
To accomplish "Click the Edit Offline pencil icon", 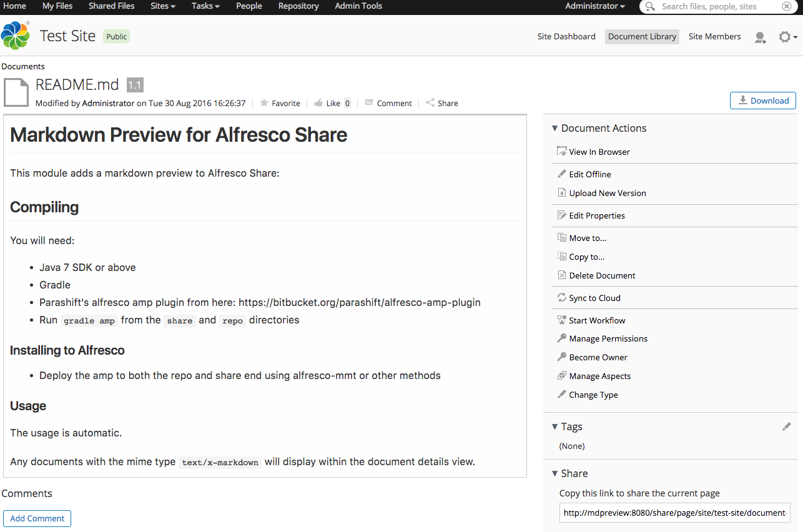I will click(x=562, y=174).
